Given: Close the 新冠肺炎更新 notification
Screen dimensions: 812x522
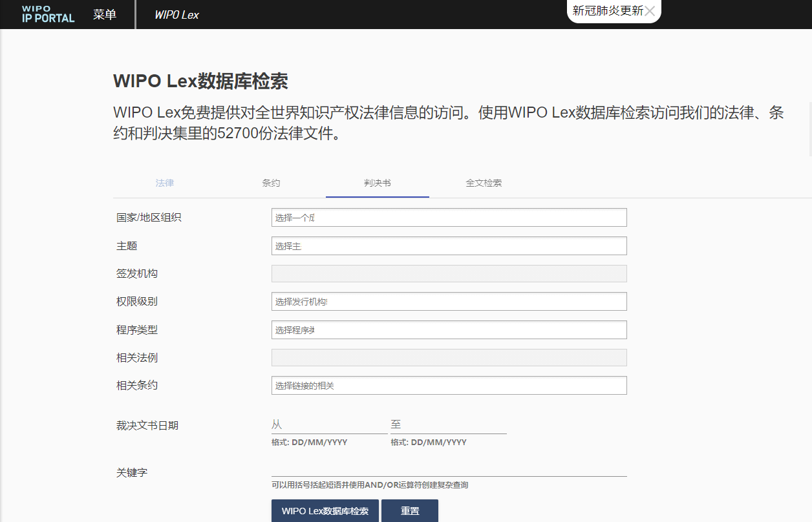Looking at the screenshot, I should click(x=650, y=11).
